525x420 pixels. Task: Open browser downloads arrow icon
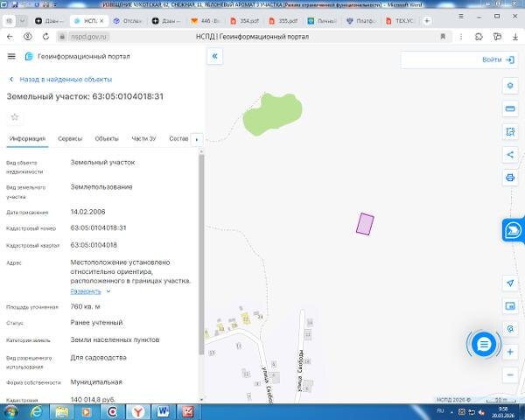[x=515, y=37]
